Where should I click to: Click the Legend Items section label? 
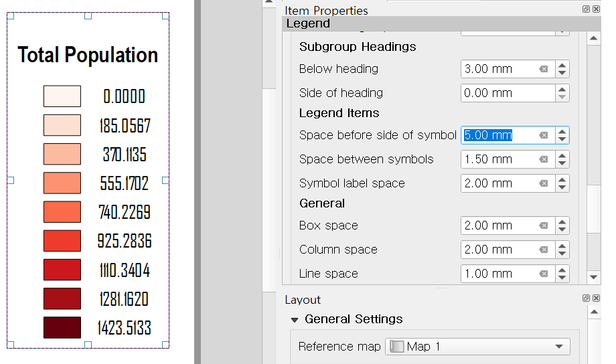(339, 113)
